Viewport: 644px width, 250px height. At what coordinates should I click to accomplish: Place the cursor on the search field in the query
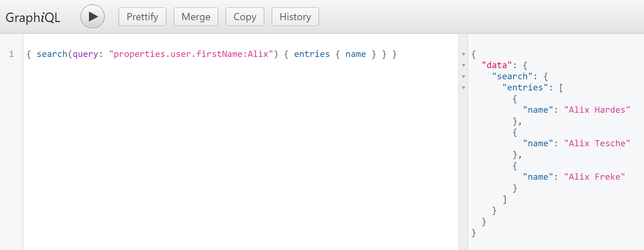tap(52, 54)
